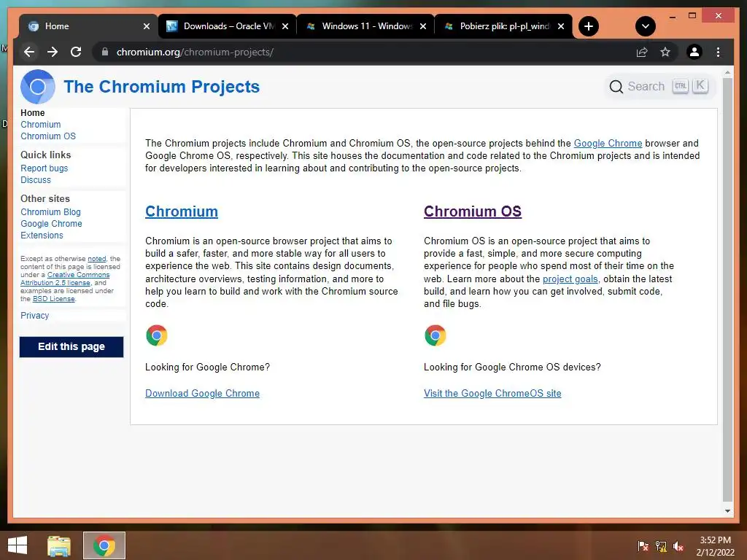Click the 'noted' license link
Viewport: 747px width, 560px height.
point(97,259)
